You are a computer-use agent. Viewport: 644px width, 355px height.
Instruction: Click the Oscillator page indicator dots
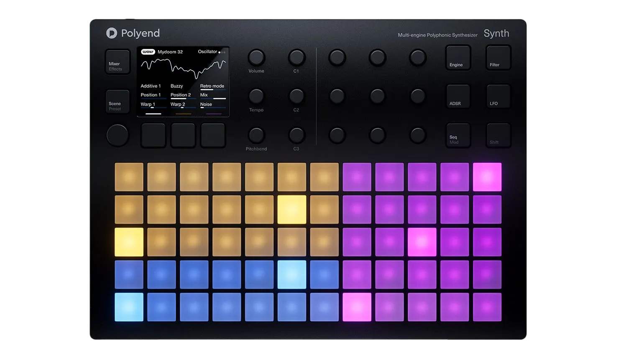pyautogui.click(x=222, y=52)
